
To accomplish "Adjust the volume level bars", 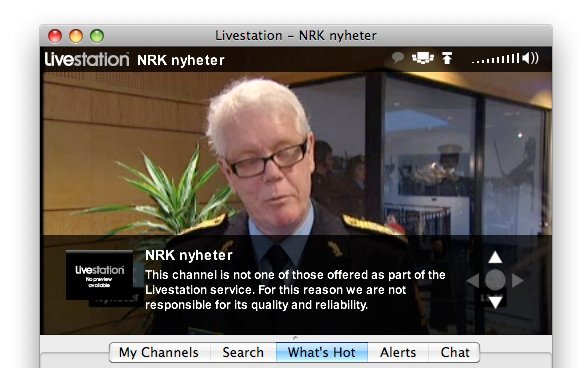I will (x=496, y=59).
